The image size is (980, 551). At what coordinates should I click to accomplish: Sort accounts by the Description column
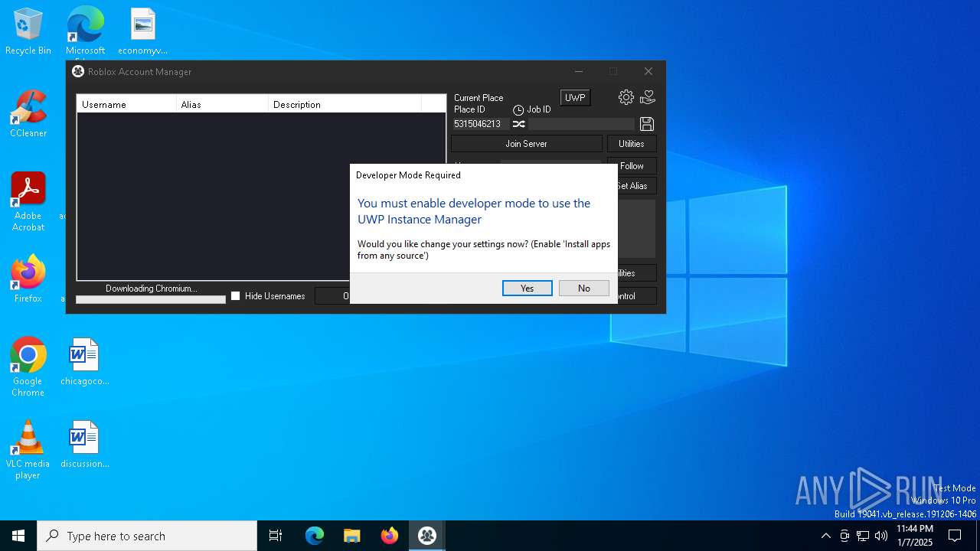coord(345,104)
